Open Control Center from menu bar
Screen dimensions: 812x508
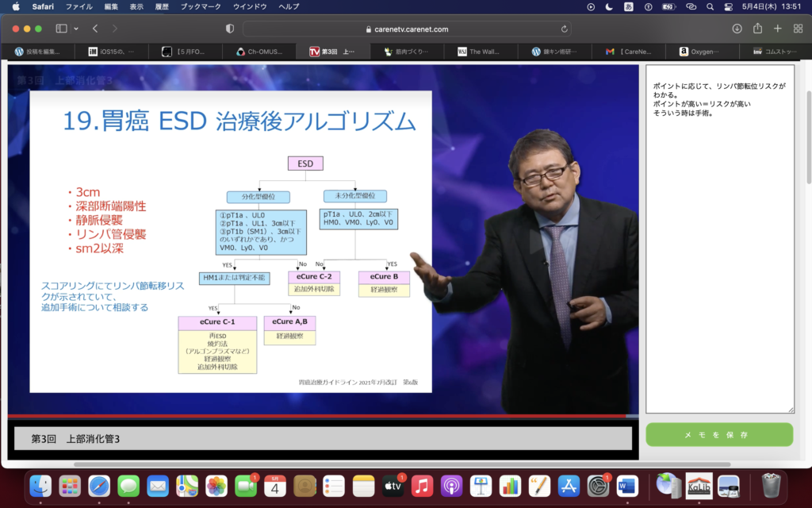point(730,6)
